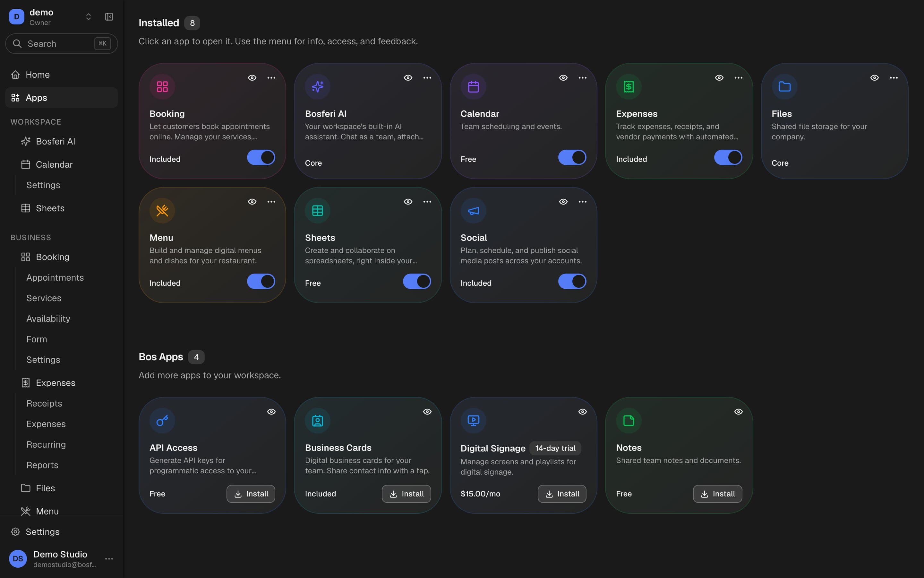The height and width of the screenshot is (578, 924).
Task: Toggle off the Calendar app switch
Action: (x=572, y=157)
